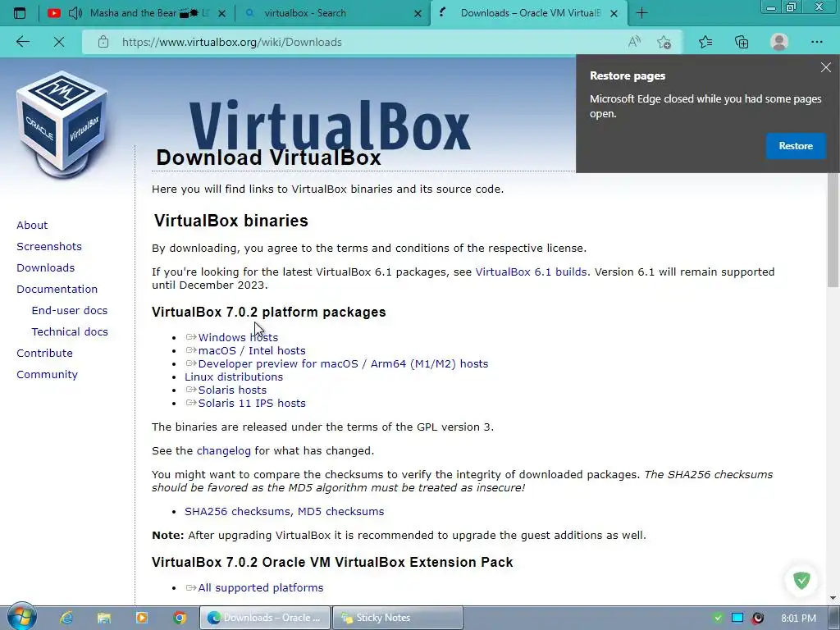Open End-user docs link
840x630 pixels.
(x=70, y=311)
